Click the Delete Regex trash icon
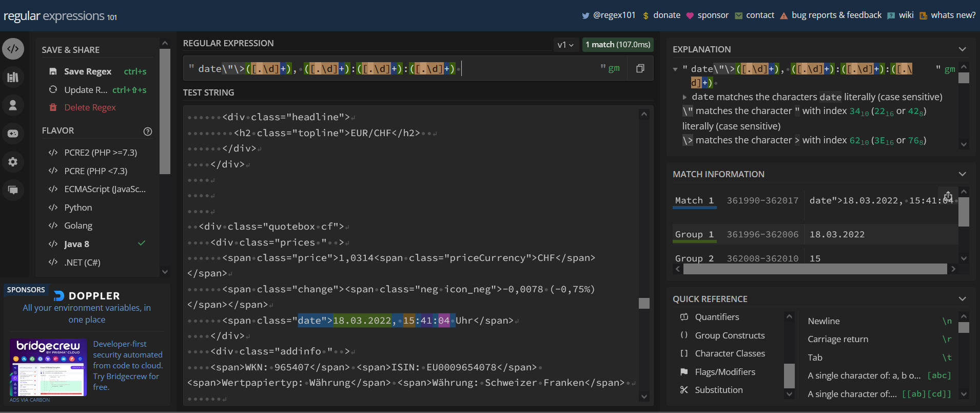The image size is (980, 413). [x=53, y=107]
